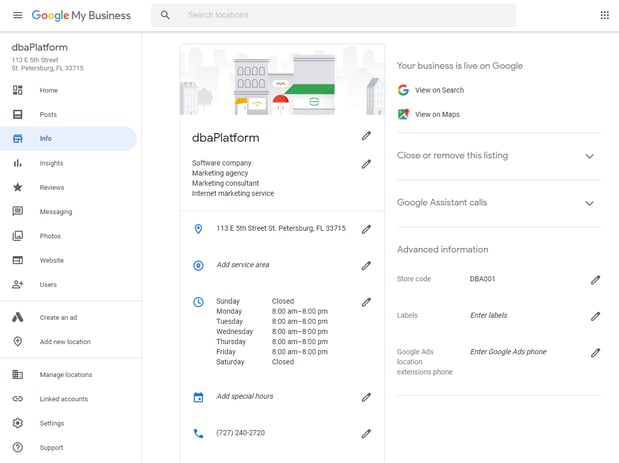Click the Manage locations building icon
Screen dimensions: 619x463
click(x=17, y=374)
